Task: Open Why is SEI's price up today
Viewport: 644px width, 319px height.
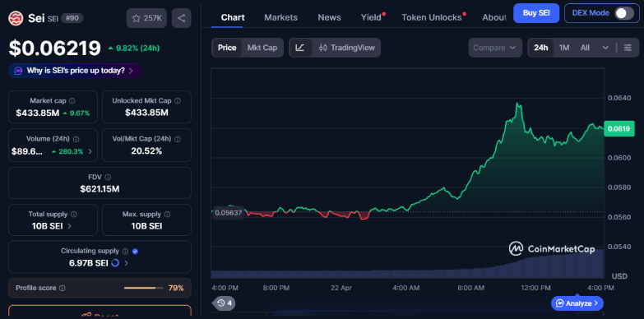Action: click(74, 71)
